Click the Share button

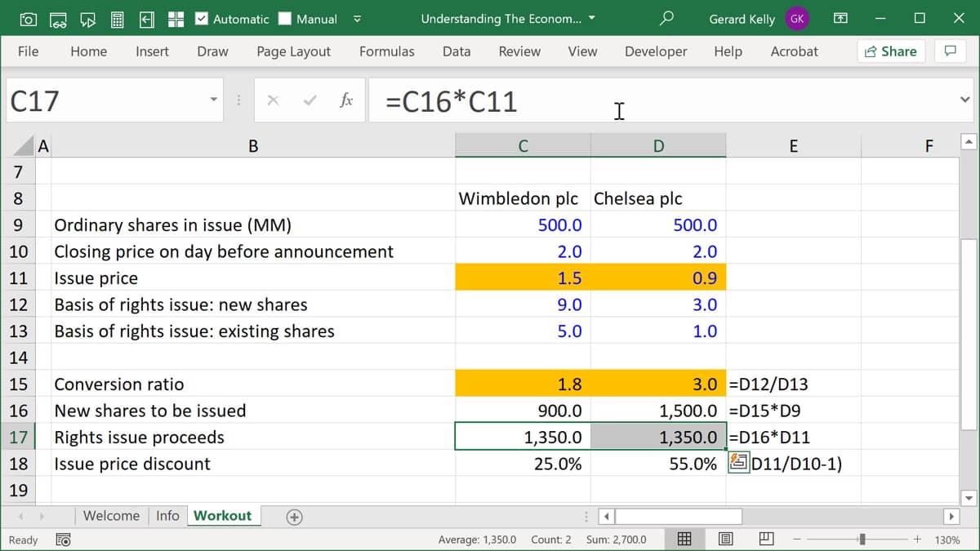click(889, 51)
